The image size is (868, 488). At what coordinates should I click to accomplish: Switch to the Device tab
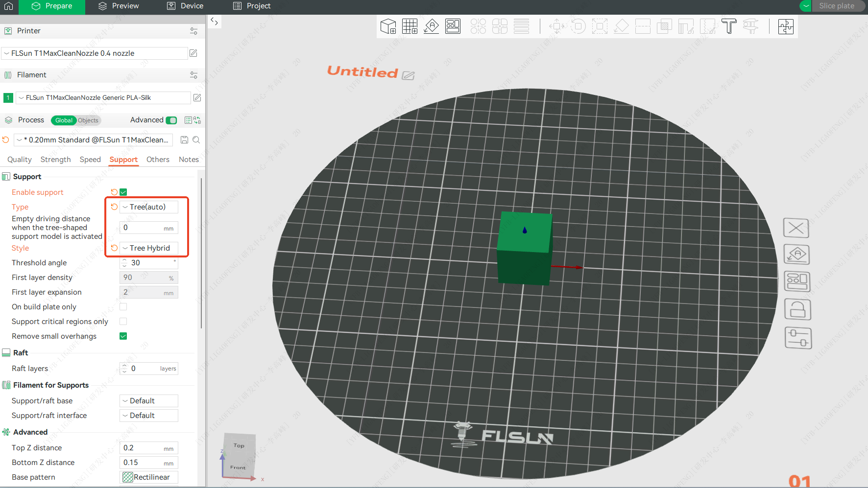point(185,6)
